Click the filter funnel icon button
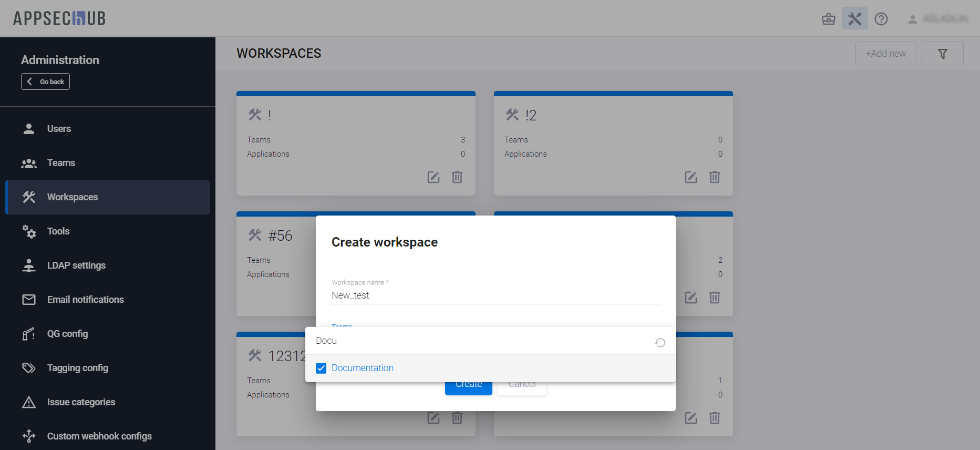Viewport: 980px width, 450px height. click(942, 54)
